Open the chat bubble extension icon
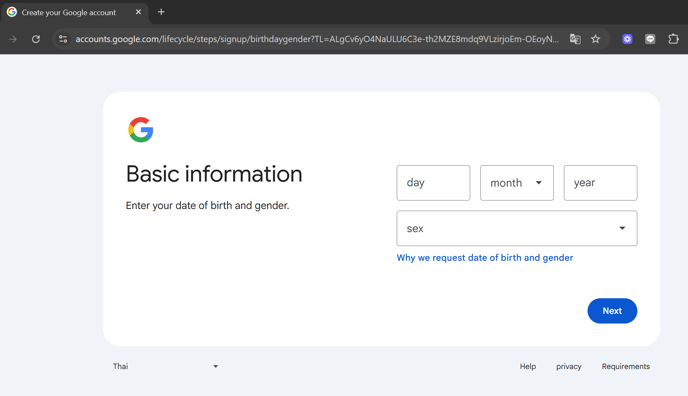 (x=650, y=39)
